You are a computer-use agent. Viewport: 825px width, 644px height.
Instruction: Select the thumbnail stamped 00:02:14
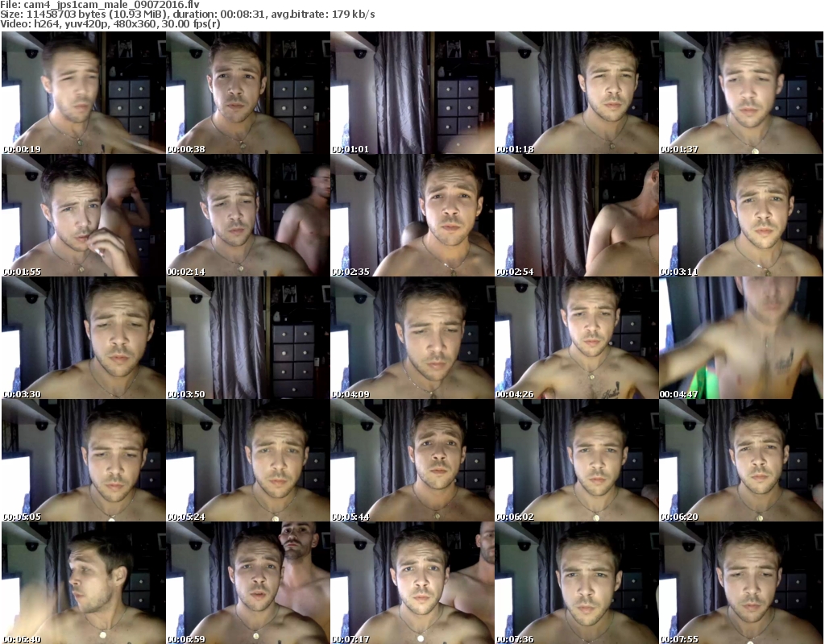(248, 215)
